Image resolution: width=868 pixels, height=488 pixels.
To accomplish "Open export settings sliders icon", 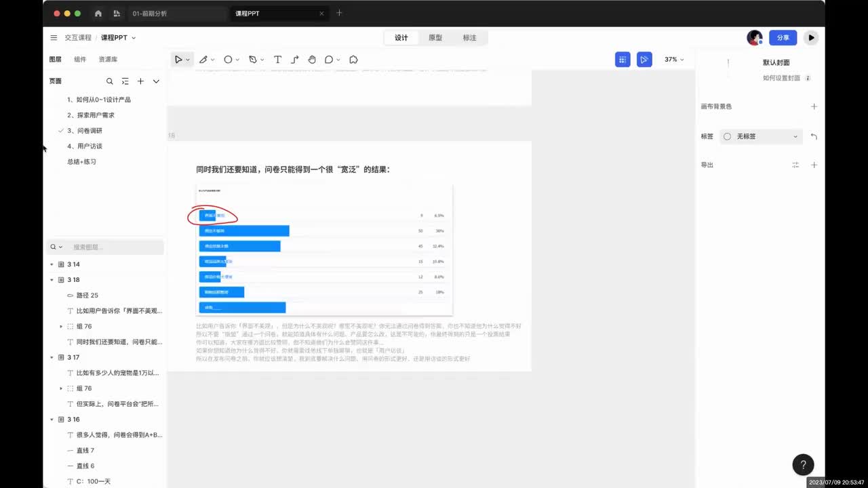I will (x=796, y=165).
